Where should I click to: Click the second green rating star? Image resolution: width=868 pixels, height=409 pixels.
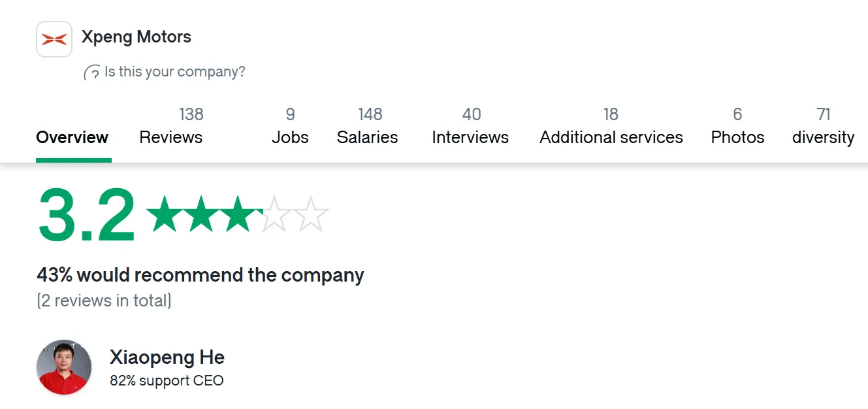[x=201, y=214]
